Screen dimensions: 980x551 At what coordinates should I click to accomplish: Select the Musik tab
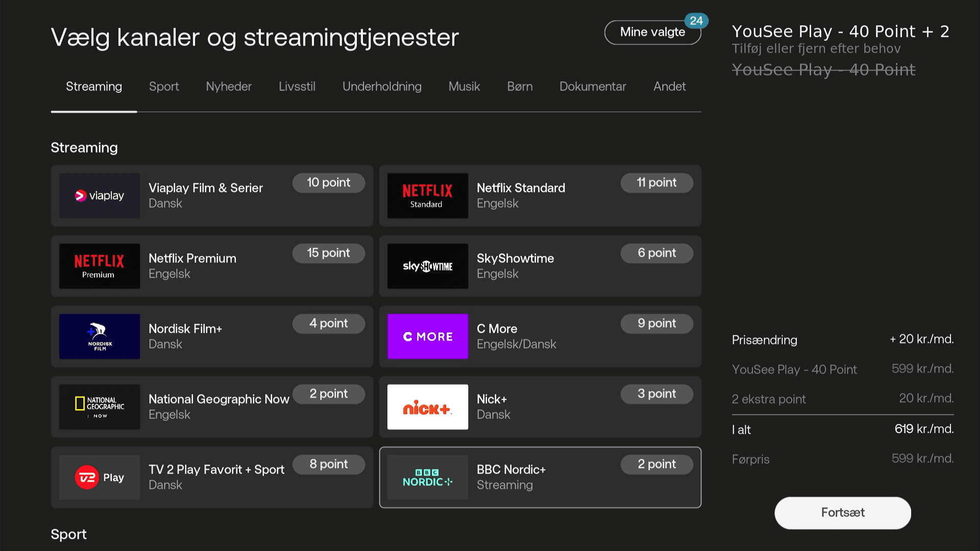pyautogui.click(x=464, y=87)
